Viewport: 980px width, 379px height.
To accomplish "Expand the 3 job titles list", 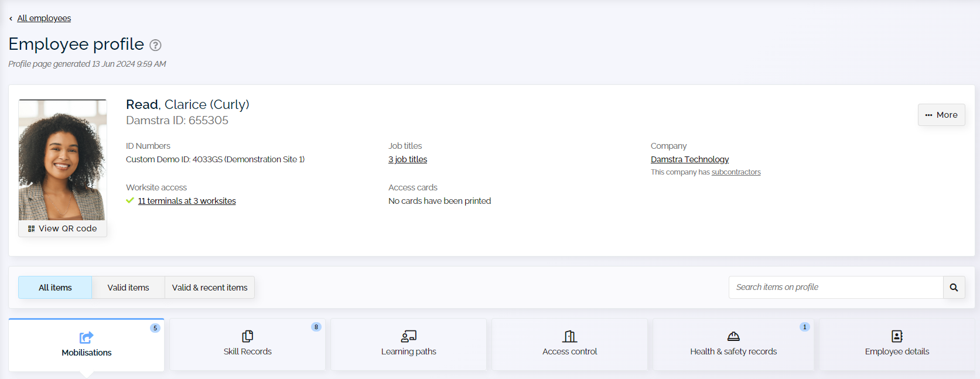I will [x=408, y=159].
